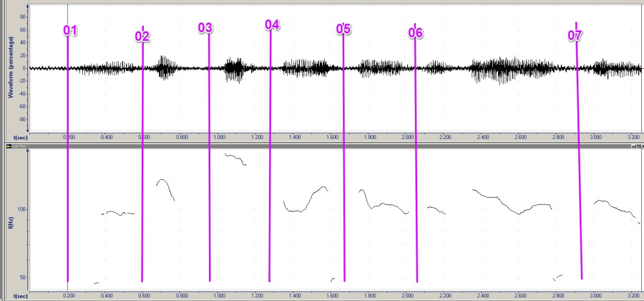Click the Auto Pitch pane title text

[19, 146]
